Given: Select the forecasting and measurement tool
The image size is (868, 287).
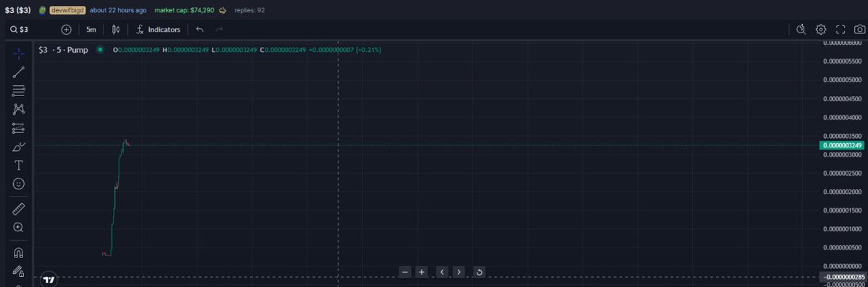Looking at the screenshot, I should tap(19, 128).
